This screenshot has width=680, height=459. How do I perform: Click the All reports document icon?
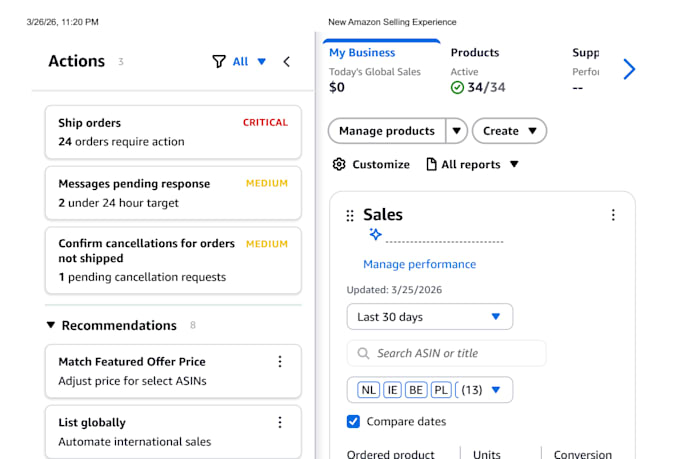click(431, 164)
